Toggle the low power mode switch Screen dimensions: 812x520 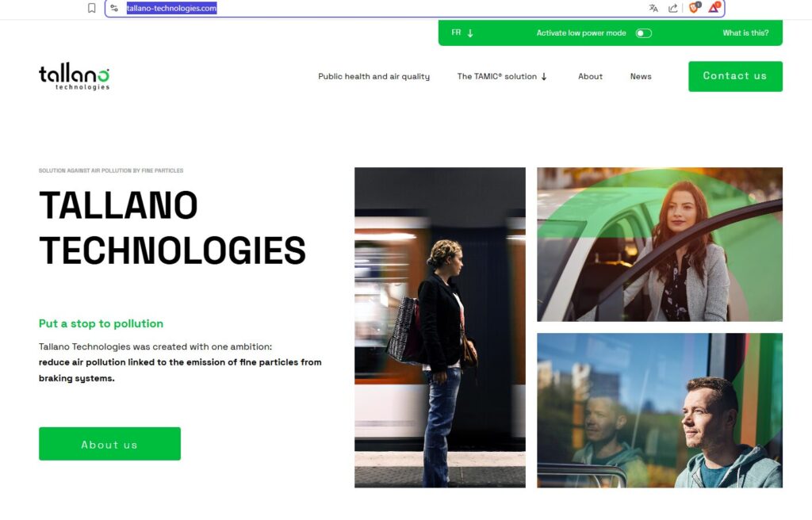643,33
